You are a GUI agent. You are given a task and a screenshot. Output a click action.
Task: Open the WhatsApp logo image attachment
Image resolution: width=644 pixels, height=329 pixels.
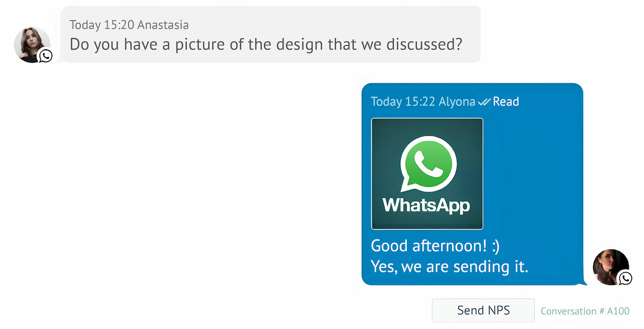point(427,174)
